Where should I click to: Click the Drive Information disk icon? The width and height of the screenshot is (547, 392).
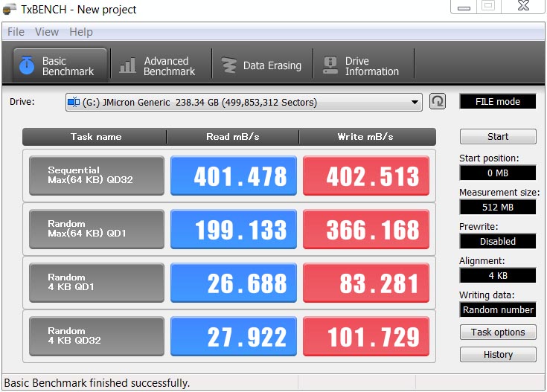(330, 65)
